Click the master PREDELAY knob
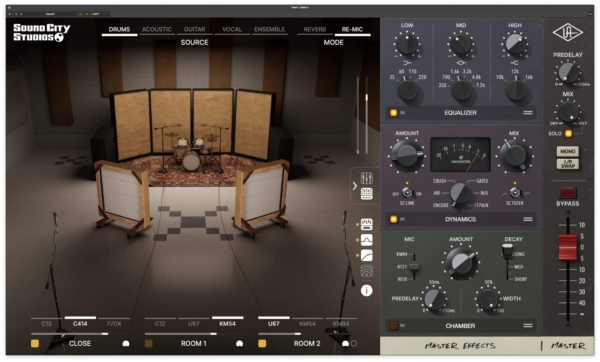This screenshot has width=600, height=362. tap(568, 73)
